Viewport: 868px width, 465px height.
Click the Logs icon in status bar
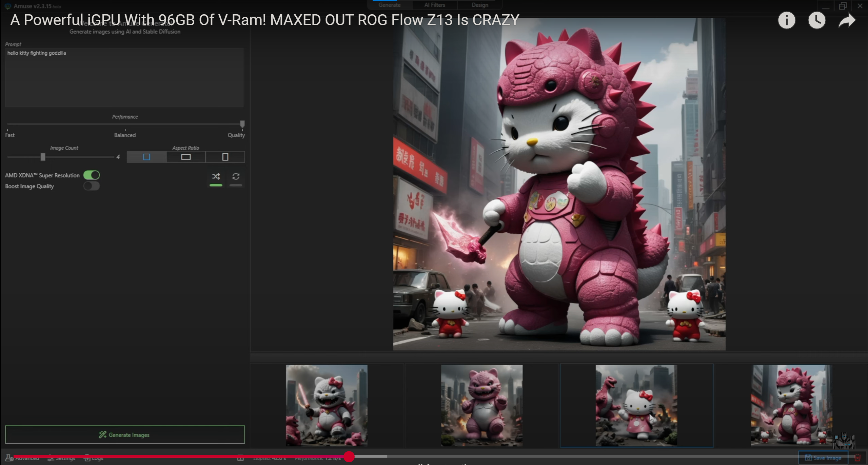point(87,458)
